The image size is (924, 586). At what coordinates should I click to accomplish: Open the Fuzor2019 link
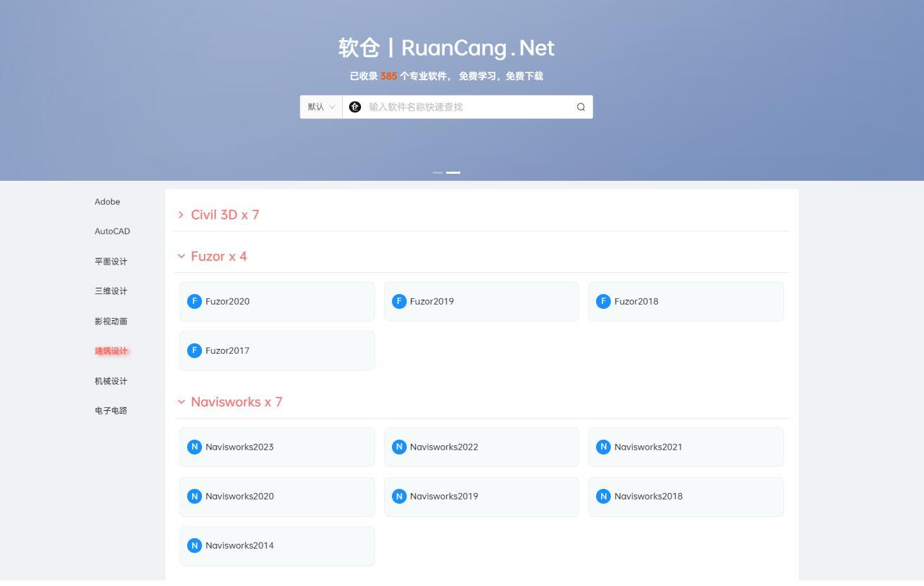click(481, 301)
